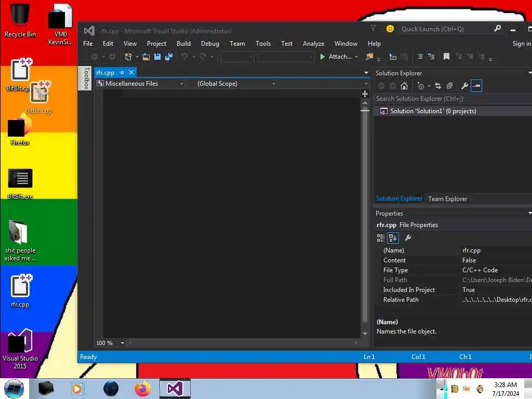Click the editor vertical scrollbar down arrow

tap(365, 334)
